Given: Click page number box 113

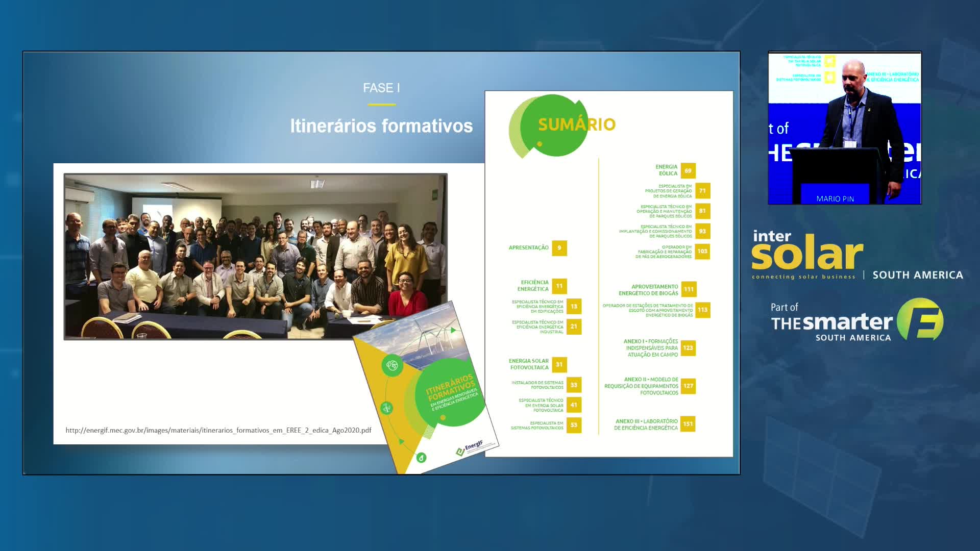Looking at the screenshot, I should pos(703,310).
